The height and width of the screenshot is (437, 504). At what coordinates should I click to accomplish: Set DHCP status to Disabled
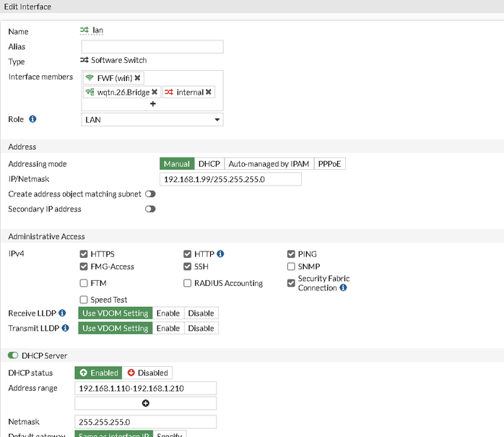pyautogui.click(x=147, y=373)
